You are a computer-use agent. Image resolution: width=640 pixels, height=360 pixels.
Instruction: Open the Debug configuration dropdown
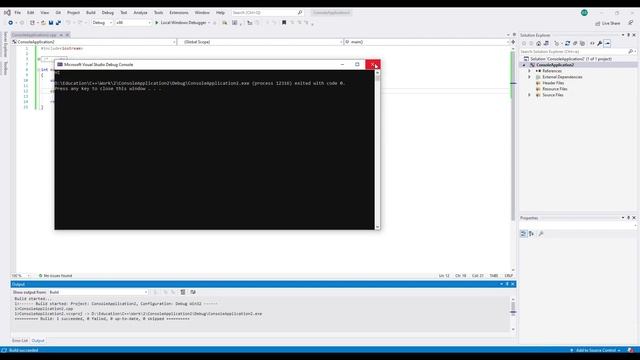(x=102, y=23)
